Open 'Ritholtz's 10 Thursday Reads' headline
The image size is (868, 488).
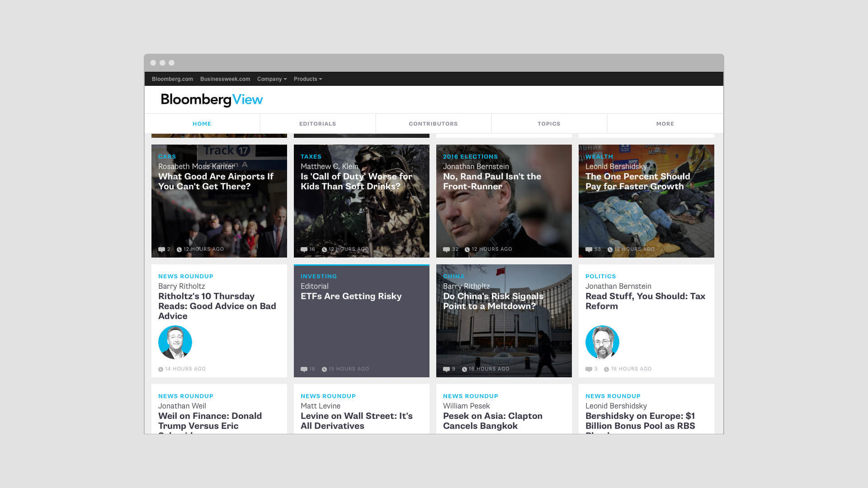pos(217,306)
